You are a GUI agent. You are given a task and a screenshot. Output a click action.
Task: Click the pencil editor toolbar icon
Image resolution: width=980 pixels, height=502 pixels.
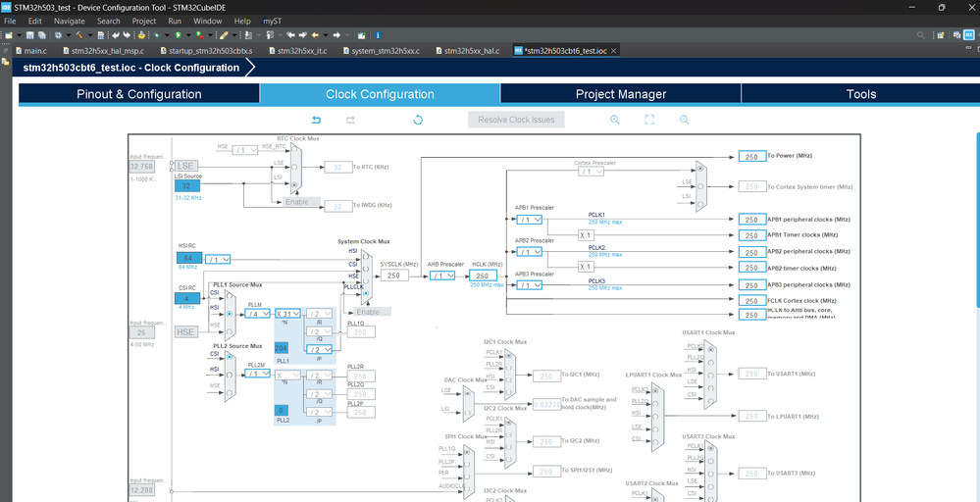pyautogui.click(x=224, y=35)
